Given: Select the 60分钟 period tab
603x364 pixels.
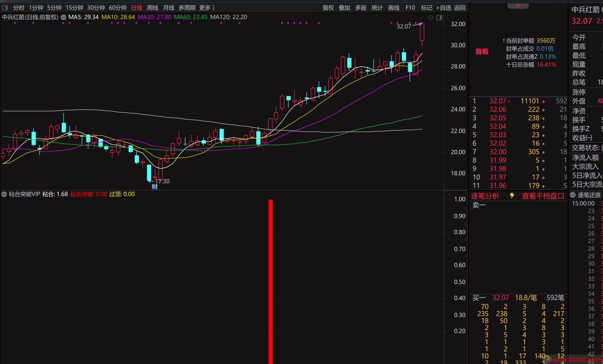Looking at the screenshot, I should coord(117,8).
